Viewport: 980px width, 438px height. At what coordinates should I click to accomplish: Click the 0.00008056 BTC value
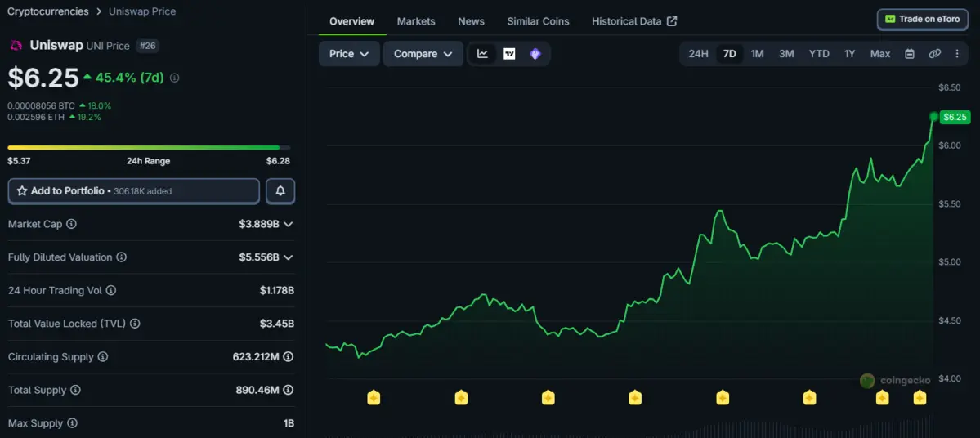[x=41, y=105]
